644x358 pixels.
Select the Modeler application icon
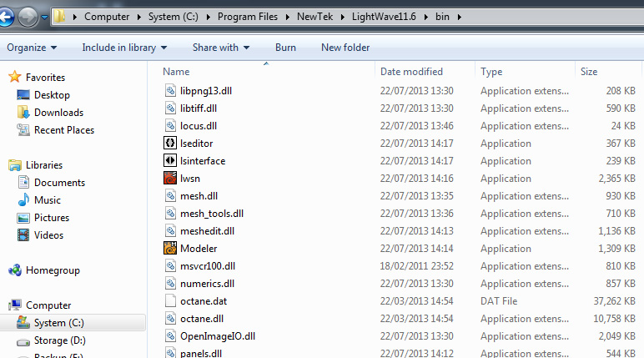point(170,248)
